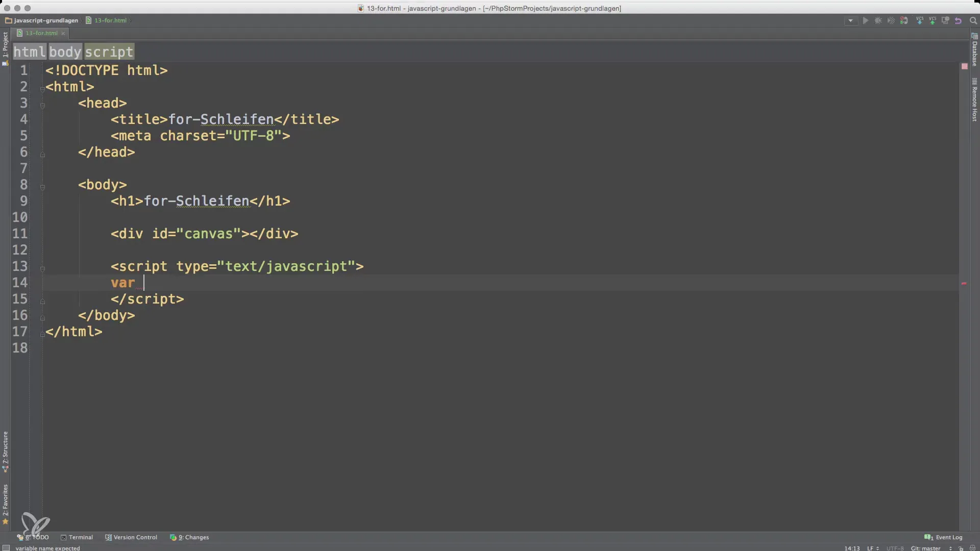Click 'variable name expected' status message
The image size is (980, 551).
[x=47, y=548]
